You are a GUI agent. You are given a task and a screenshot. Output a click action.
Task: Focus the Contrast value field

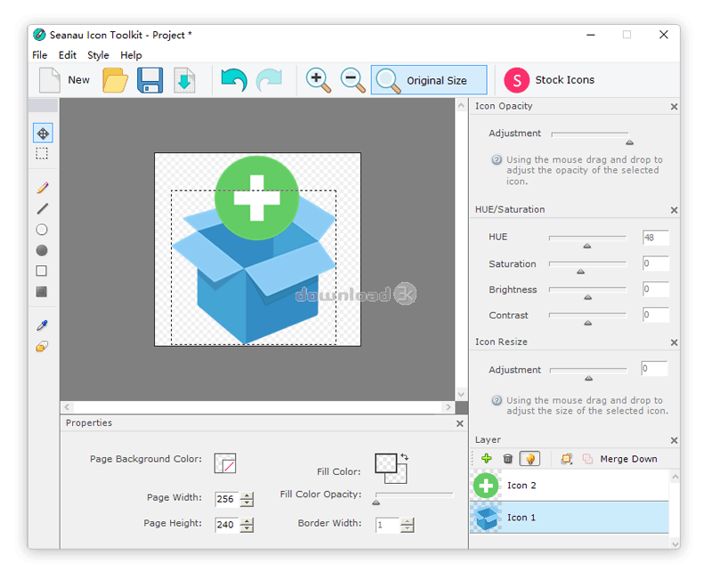coord(656,315)
